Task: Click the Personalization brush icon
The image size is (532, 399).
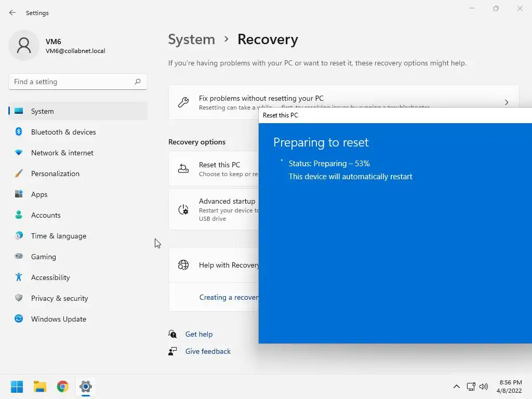Action: (19, 174)
